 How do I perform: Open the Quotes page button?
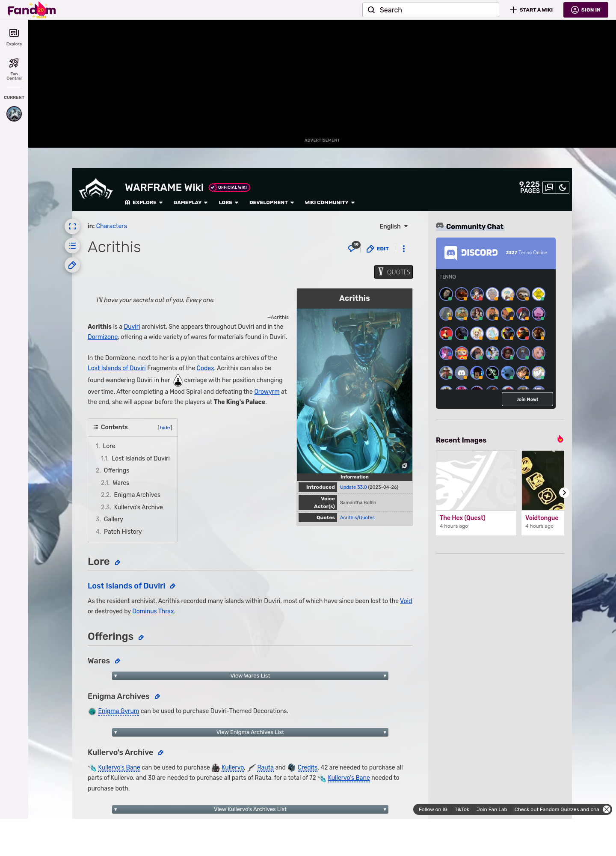point(394,272)
